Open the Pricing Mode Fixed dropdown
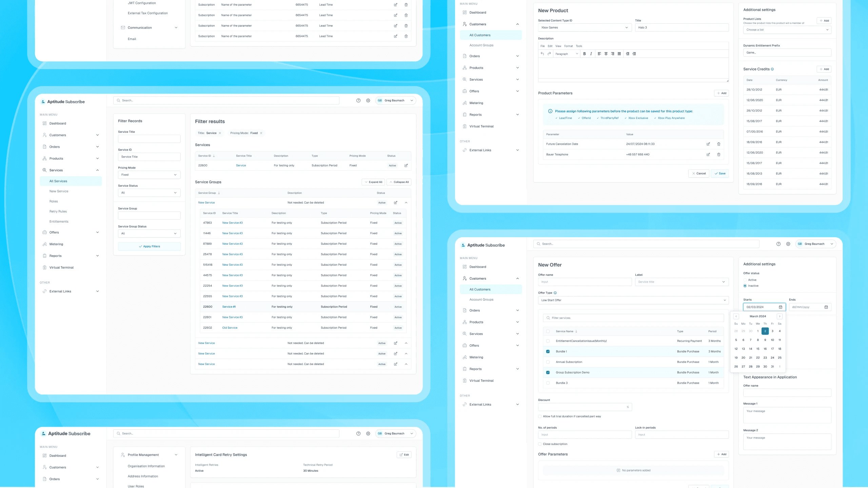The image size is (868, 488). coord(149,175)
